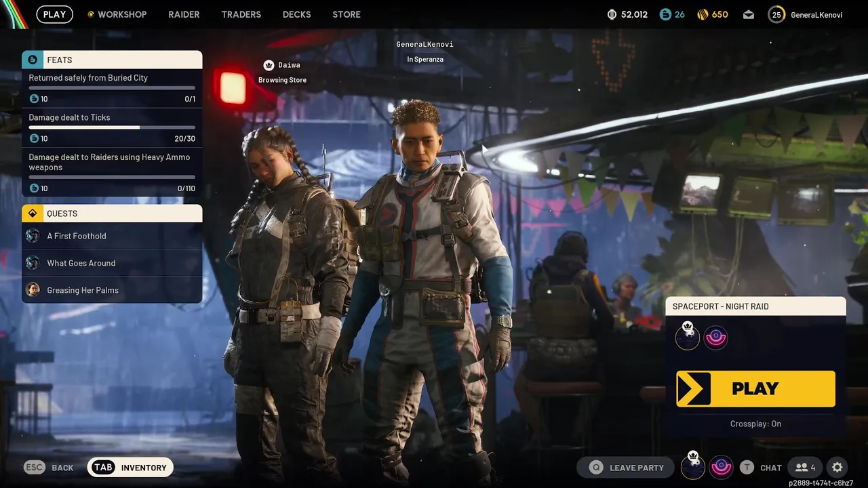Click the blue token icon beside 26
The height and width of the screenshot is (488, 868).
(x=665, y=14)
